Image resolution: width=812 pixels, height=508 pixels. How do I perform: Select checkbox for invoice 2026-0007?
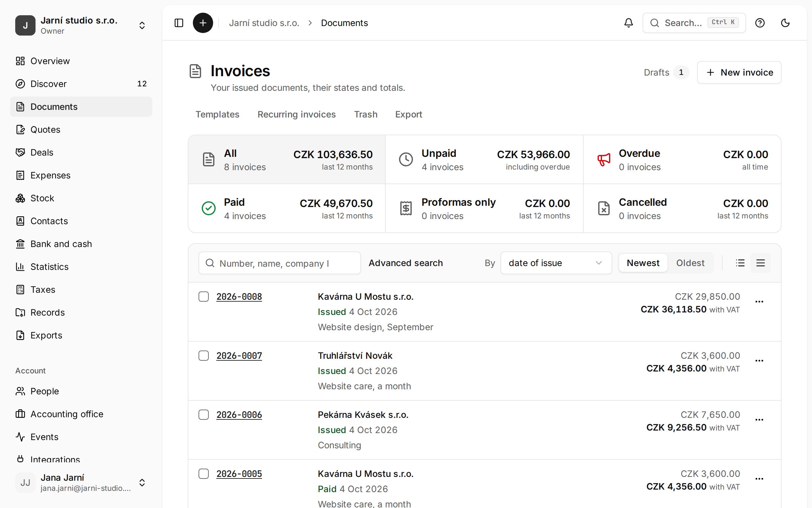[204, 356]
